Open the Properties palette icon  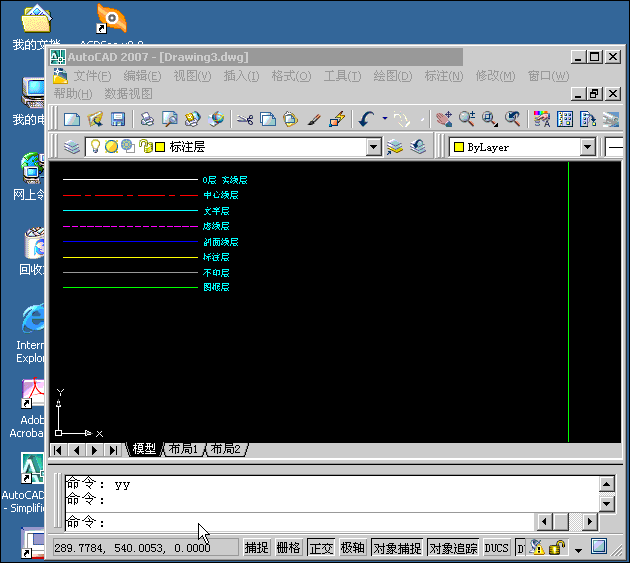pyautogui.click(x=542, y=119)
